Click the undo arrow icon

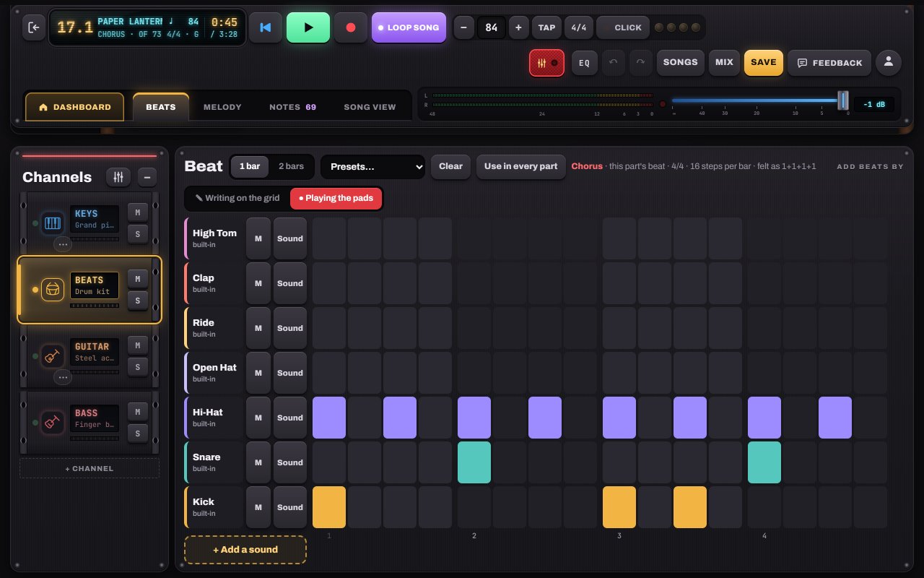click(614, 63)
